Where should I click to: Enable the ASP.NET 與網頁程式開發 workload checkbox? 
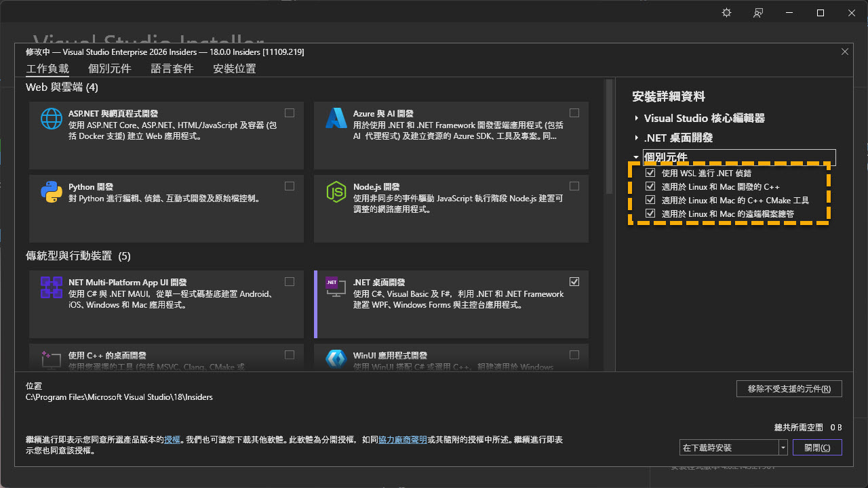[290, 113]
